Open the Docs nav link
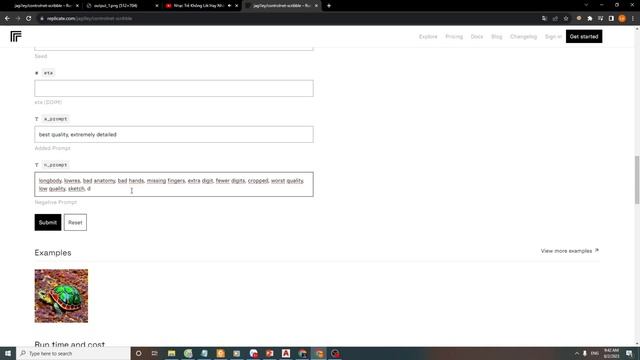The image size is (640, 360). pos(477,37)
